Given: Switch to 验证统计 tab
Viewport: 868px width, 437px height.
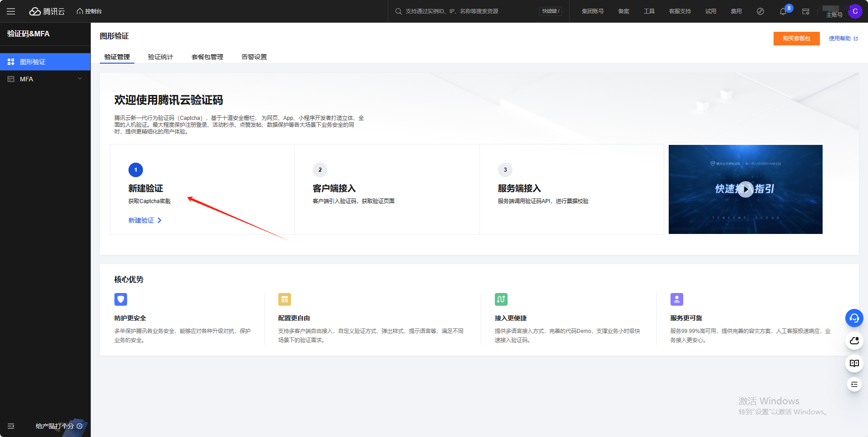Looking at the screenshot, I should (161, 57).
